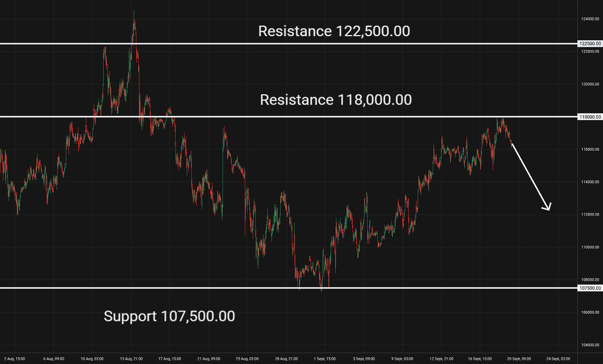Click the 112000.00 price scale label

[x=590, y=215]
